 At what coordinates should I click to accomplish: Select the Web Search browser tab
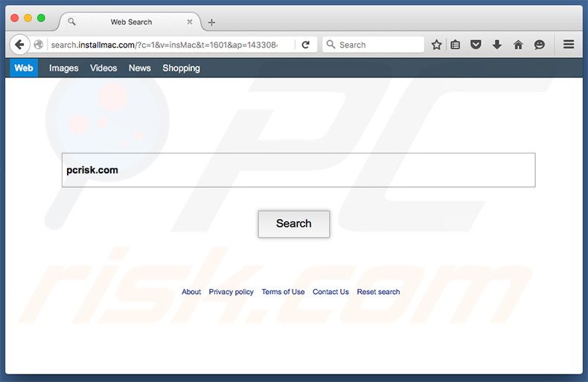click(131, 22)
